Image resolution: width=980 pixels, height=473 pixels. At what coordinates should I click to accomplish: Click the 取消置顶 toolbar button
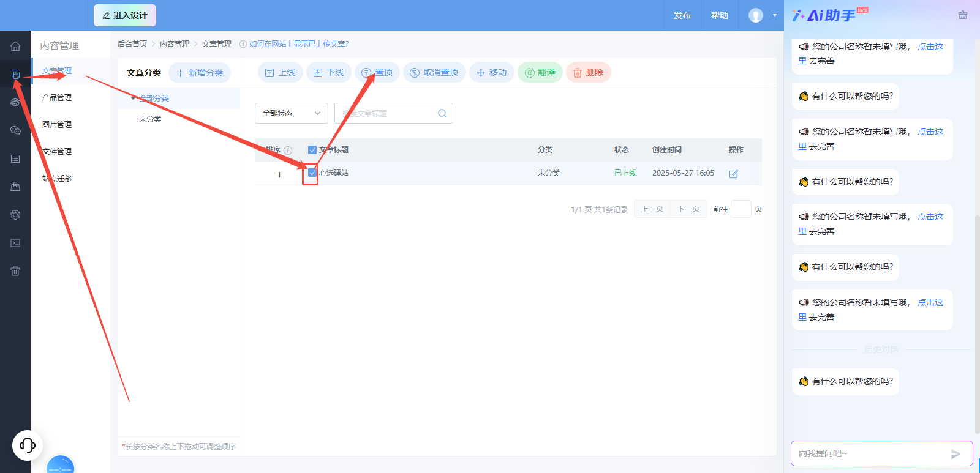434,72
